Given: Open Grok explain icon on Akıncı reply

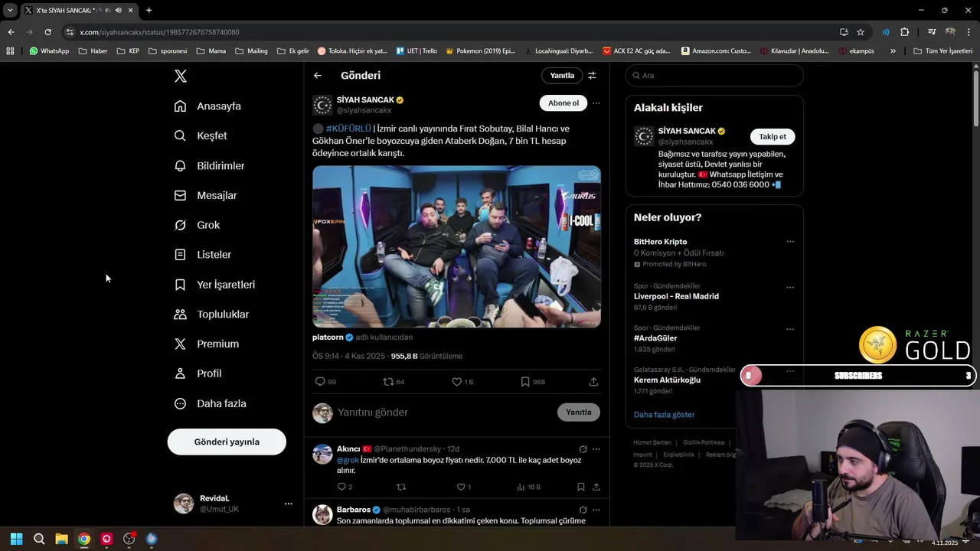Looking at the screenshot, I should point(583,449).
